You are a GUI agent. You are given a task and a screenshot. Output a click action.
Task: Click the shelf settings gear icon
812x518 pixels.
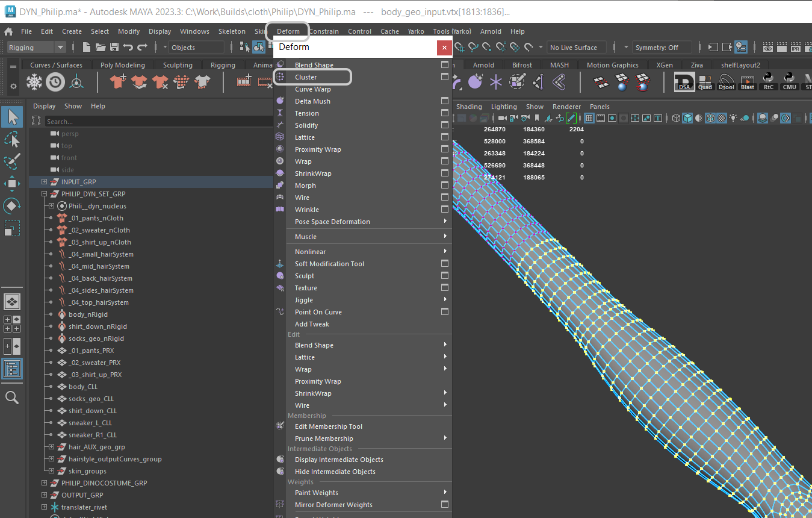[13, 87]
